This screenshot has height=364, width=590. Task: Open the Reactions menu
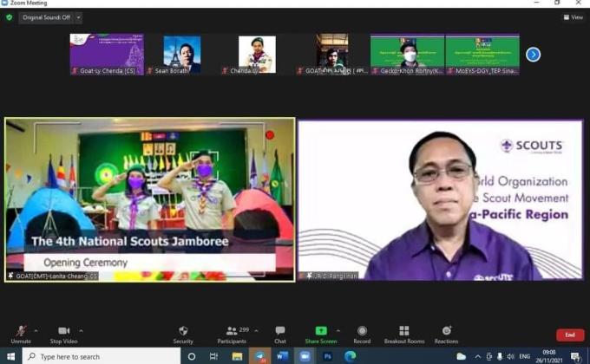(446, 334)
